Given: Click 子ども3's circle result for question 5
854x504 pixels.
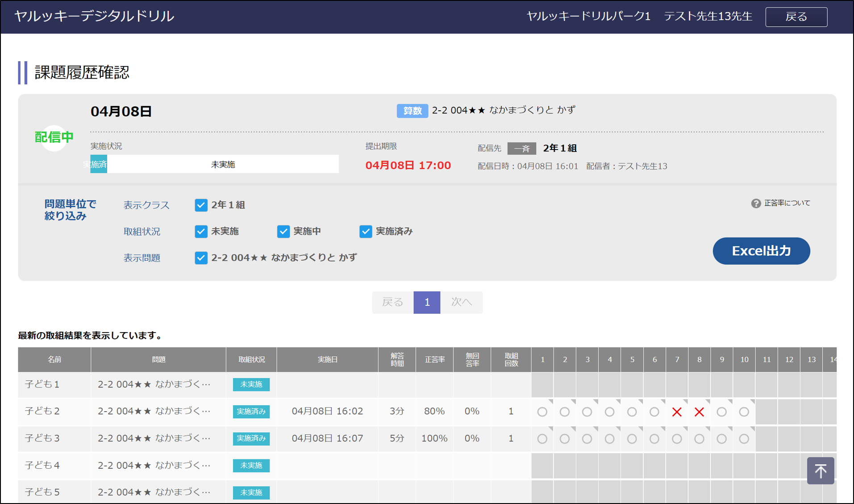Looking at the screenshot, I should pos(632,439).
